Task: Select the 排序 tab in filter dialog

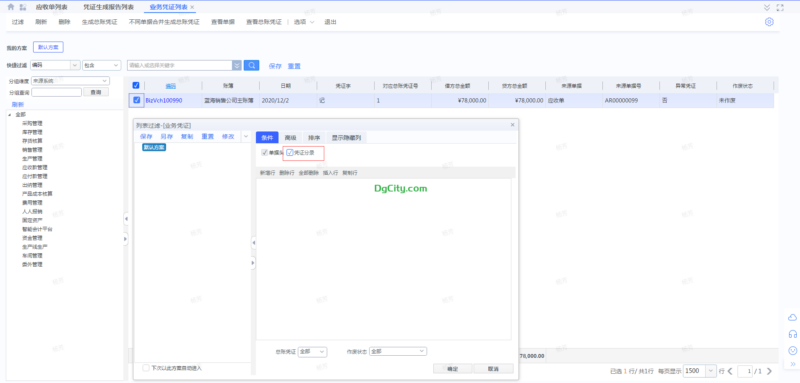Action: pyautogui.click(x=314, y=138)
